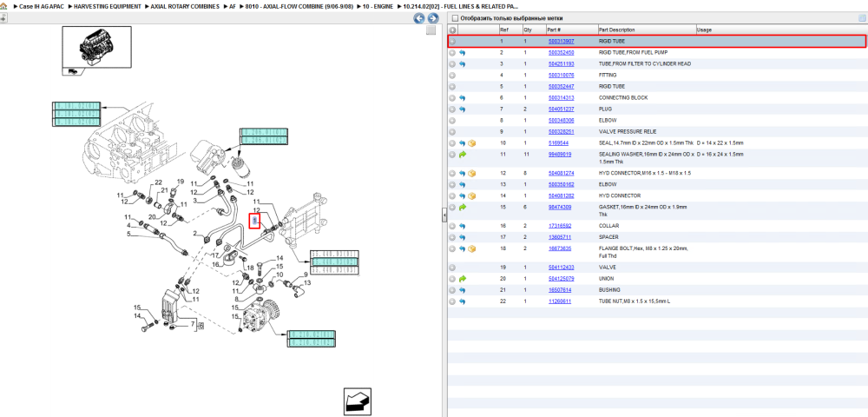Toggle selection circle for VALVE PRESSURE RELIE

452,132
